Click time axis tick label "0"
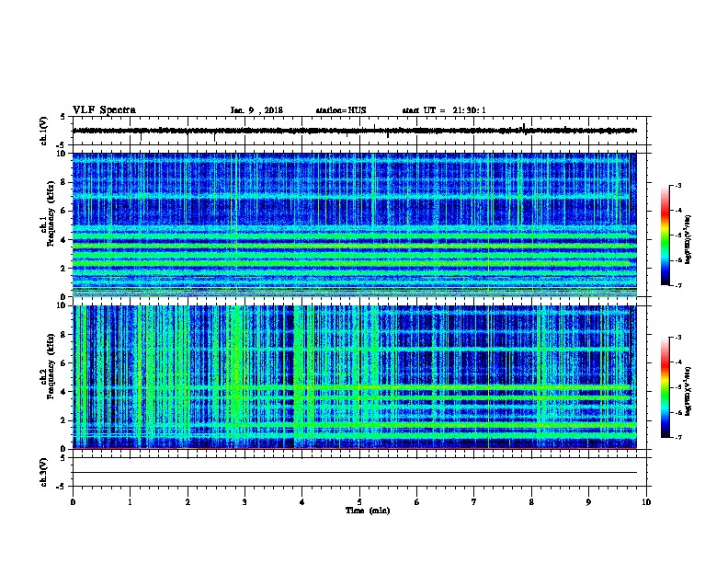 [x=73, y=502]
